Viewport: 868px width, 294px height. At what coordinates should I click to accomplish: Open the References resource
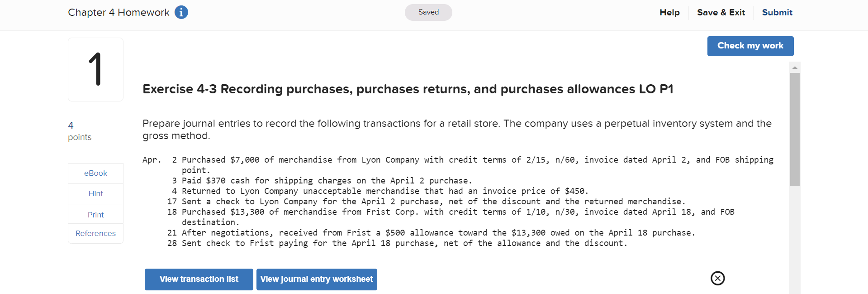[95, 233]
